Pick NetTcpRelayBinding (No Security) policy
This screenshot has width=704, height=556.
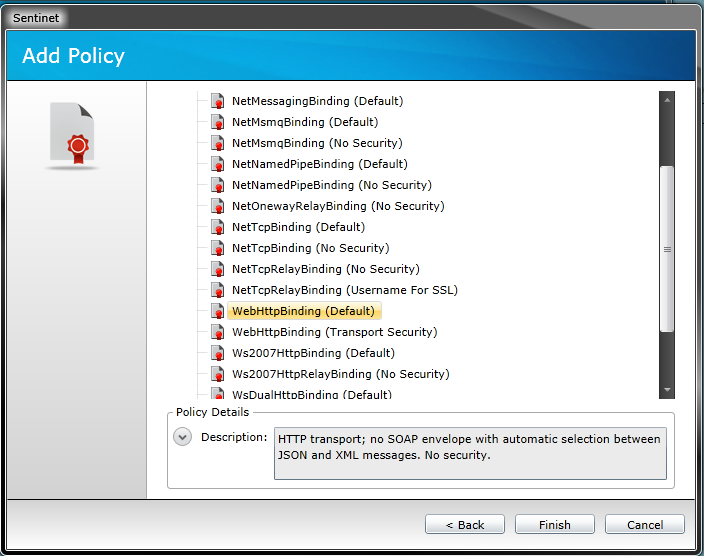[x=326, y=269]
